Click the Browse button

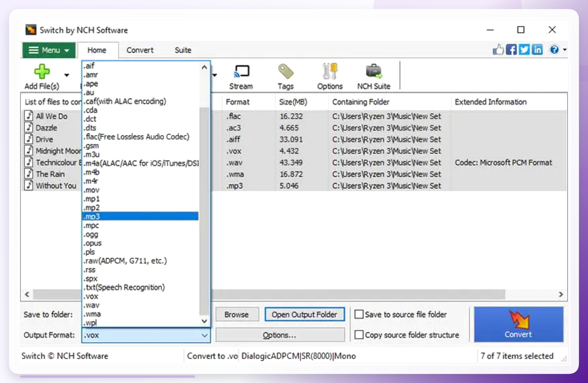(237, 314)
